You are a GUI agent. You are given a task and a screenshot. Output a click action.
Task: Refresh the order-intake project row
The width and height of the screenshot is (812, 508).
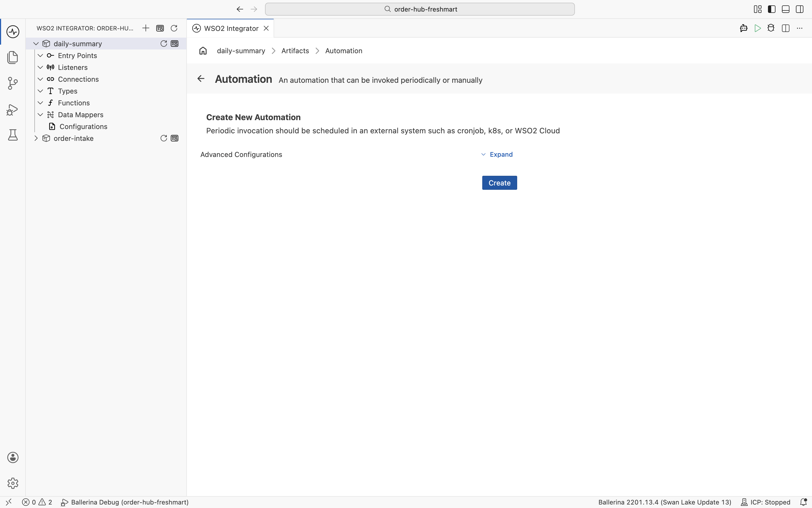(164, 138)
